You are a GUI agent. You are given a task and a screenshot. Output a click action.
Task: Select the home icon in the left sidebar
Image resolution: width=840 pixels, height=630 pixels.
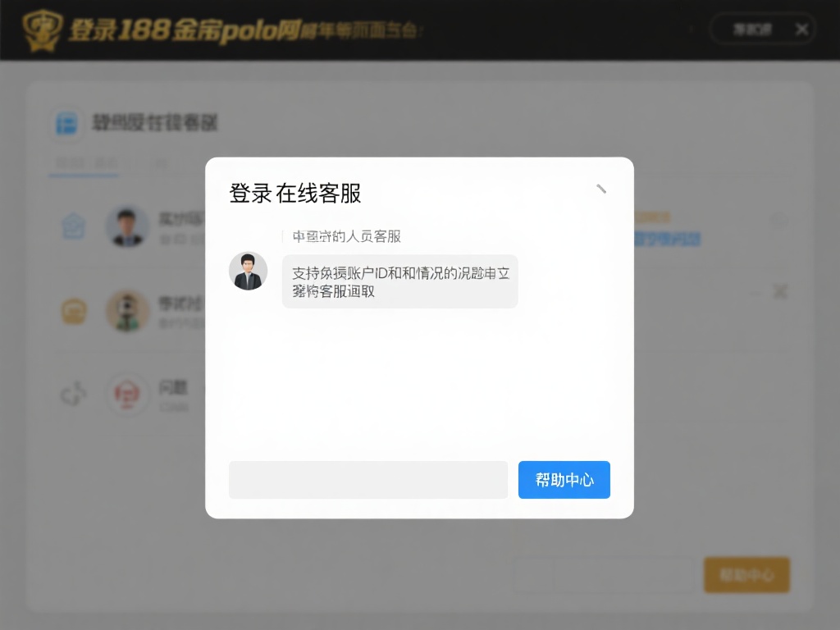[x=73, y=228]
